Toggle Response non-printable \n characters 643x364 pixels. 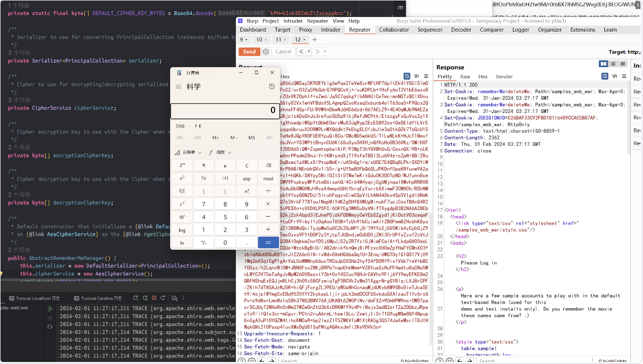coord(614,76)
